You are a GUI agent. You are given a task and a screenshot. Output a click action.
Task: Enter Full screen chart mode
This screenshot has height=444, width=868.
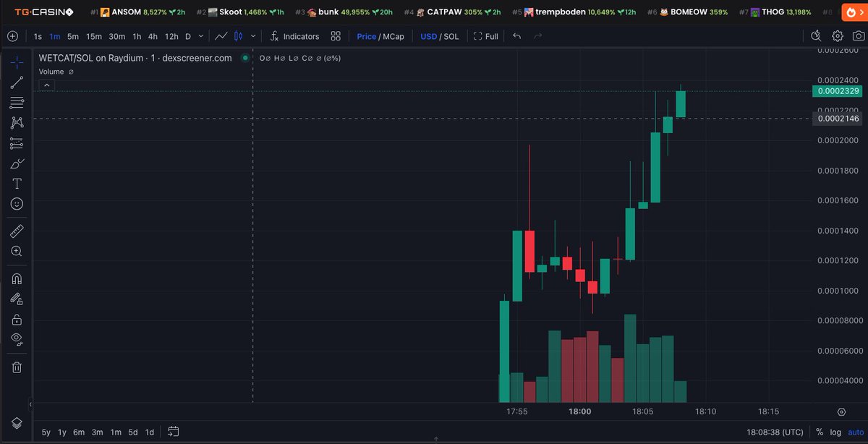pos(485,36)
